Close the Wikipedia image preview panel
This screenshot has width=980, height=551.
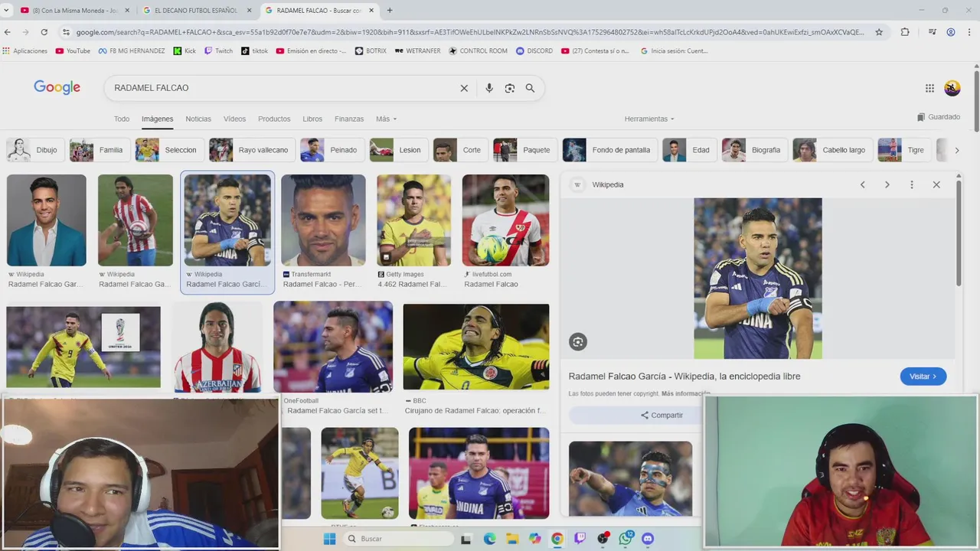936,184
